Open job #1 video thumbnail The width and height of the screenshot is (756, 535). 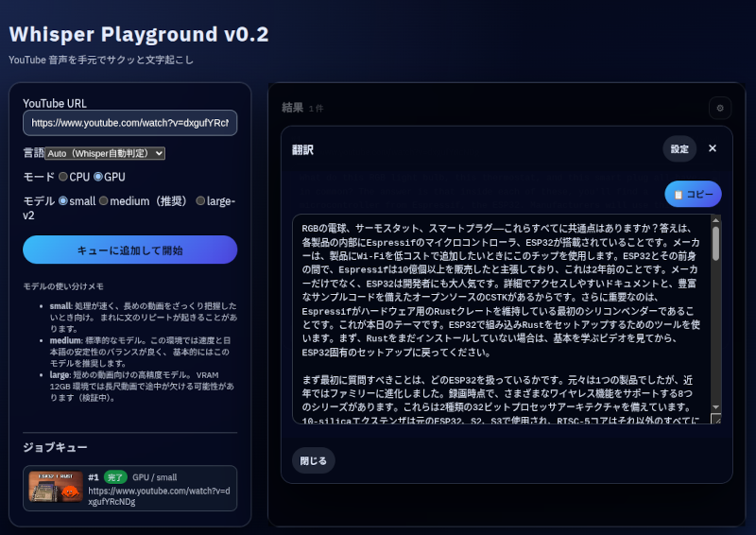(56, 488)
